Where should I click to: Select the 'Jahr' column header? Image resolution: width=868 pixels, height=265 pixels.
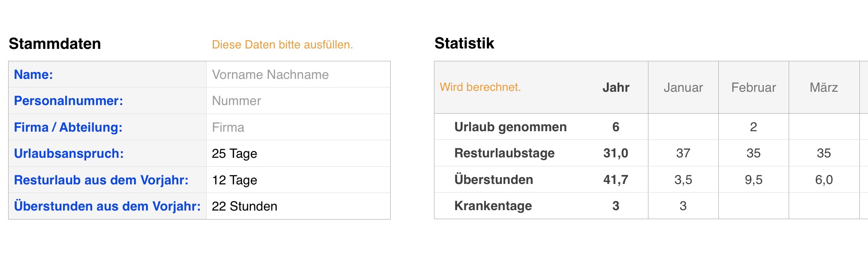pyautogui.click(x=616, y=87)
